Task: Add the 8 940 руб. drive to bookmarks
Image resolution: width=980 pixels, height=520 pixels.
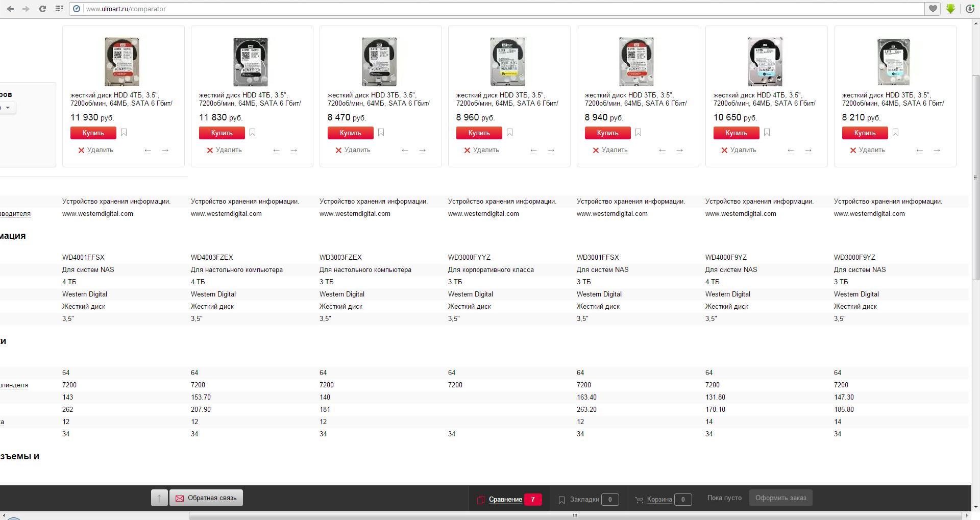Action: pyautogui.click(x=639, y=133)
